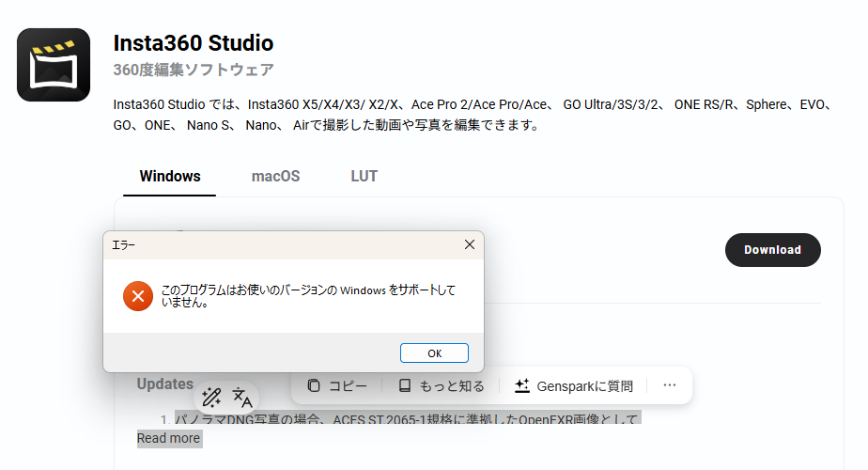Switch to the macOS tab
This screenshot has height=470, width=868.
(x=275, y=176)
